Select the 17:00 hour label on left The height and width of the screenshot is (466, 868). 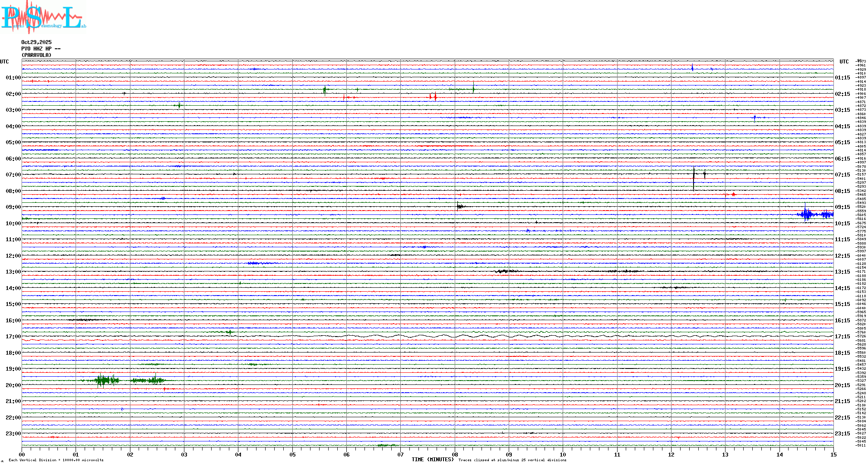tap(13, 337)
